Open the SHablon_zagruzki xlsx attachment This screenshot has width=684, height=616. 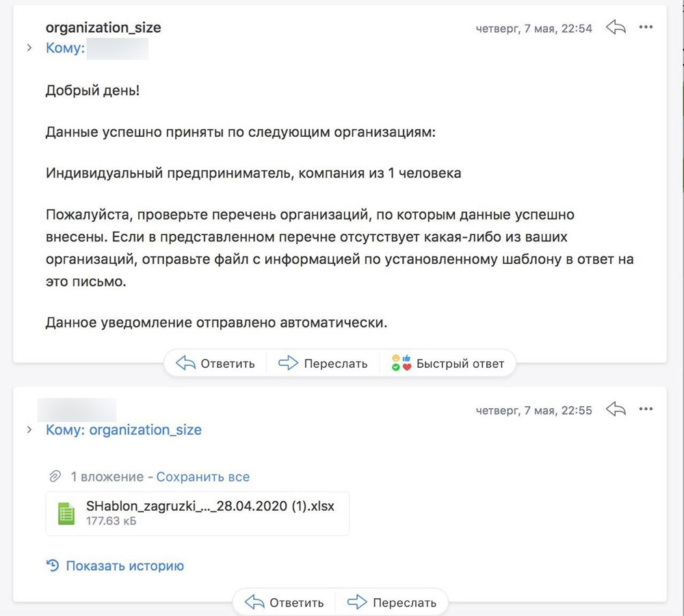210,507
